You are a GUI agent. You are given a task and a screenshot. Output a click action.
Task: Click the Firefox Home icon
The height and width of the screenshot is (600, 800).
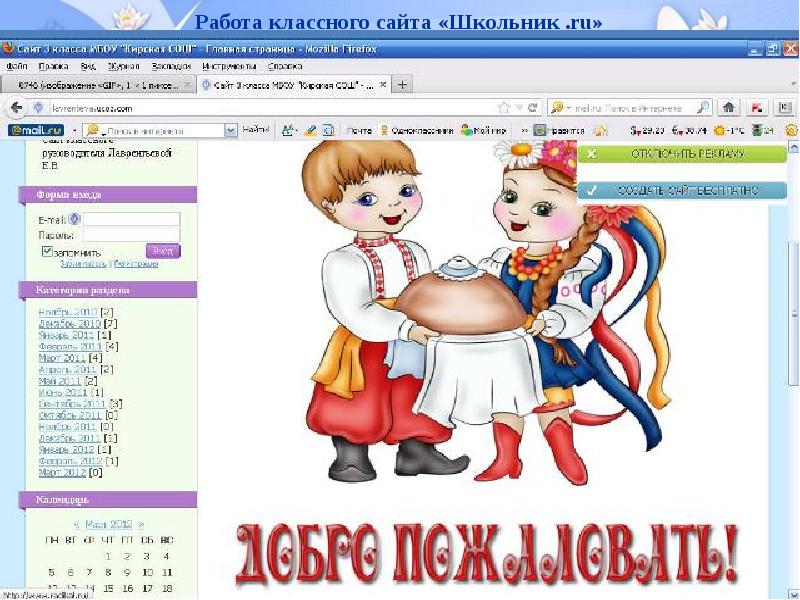pos(728,106)
